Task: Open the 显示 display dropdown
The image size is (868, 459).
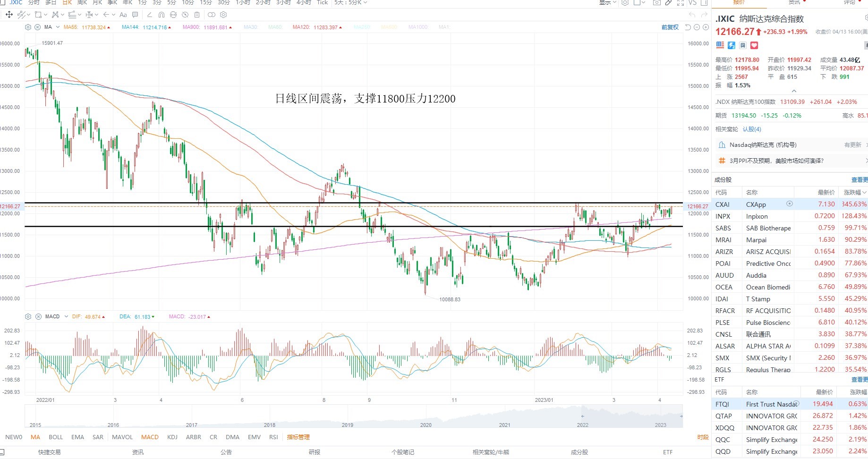Action: coord(607,2)
